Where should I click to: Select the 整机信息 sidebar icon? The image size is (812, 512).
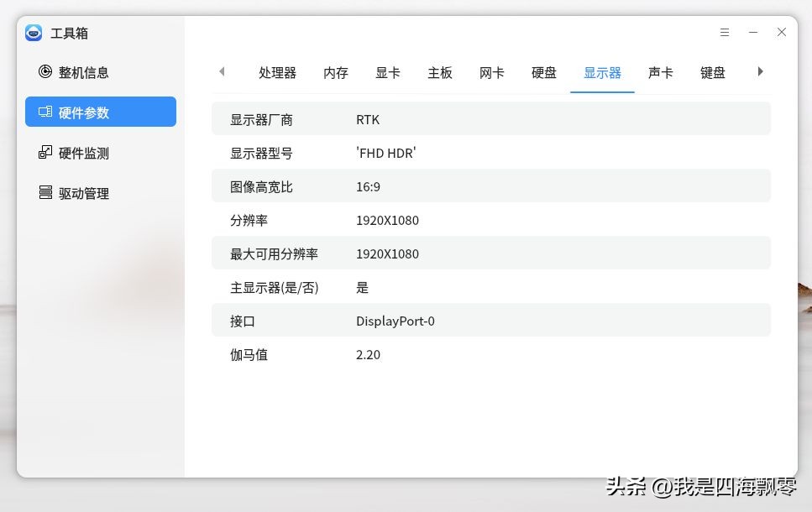pos(83,72)
